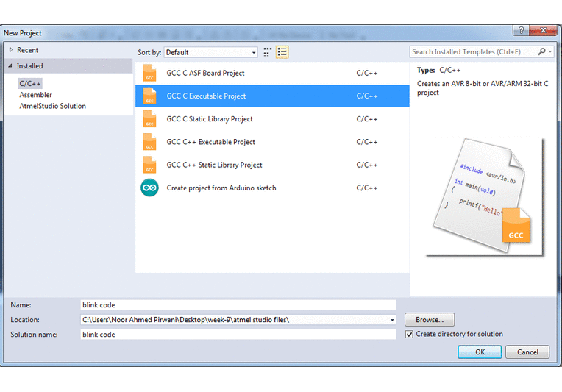Image resolution: width=562 pixels, height=392 pixels.
Task: Click the Installed header label
Action: pos(29,66)
